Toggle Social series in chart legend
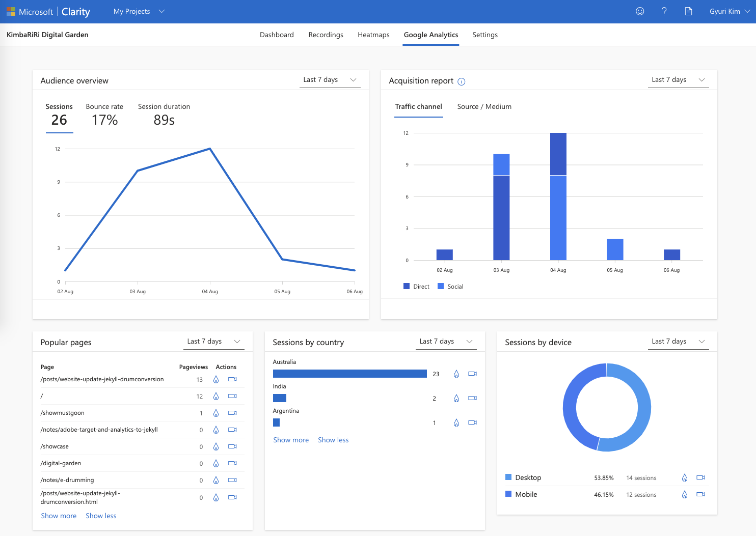Viewport: 756px width, 536px height. pyautogui.click(x=450, y=287)
